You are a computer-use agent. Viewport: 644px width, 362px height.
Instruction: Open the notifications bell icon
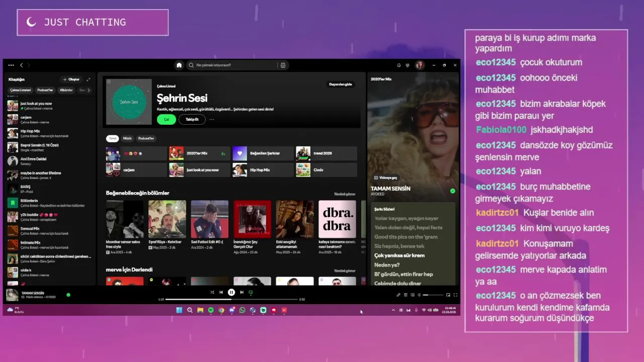[x=399, y=65]
